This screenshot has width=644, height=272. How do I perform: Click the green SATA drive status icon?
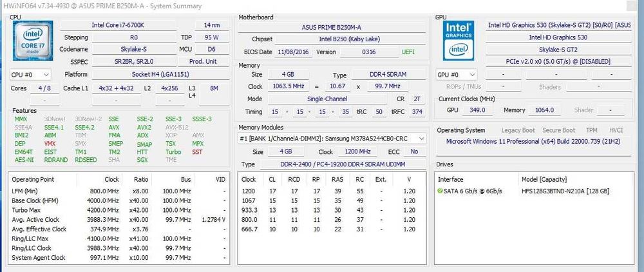[x=440, y=191]
